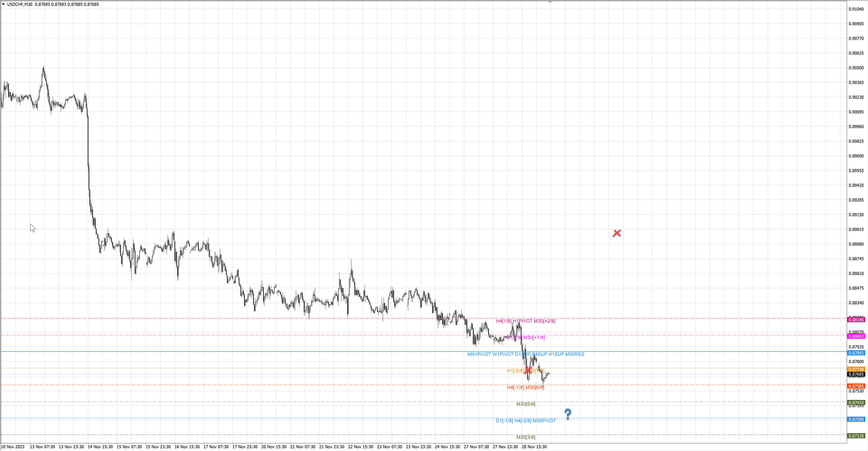Open the USDCHF,M30 chart dropdown triangle
This screenshot has height=451, width=868.
[x=3, y=4]
